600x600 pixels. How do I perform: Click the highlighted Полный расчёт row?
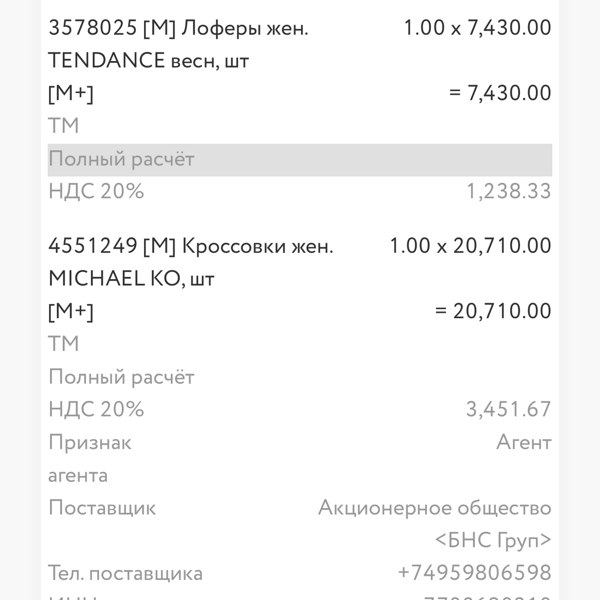[300, 160]
